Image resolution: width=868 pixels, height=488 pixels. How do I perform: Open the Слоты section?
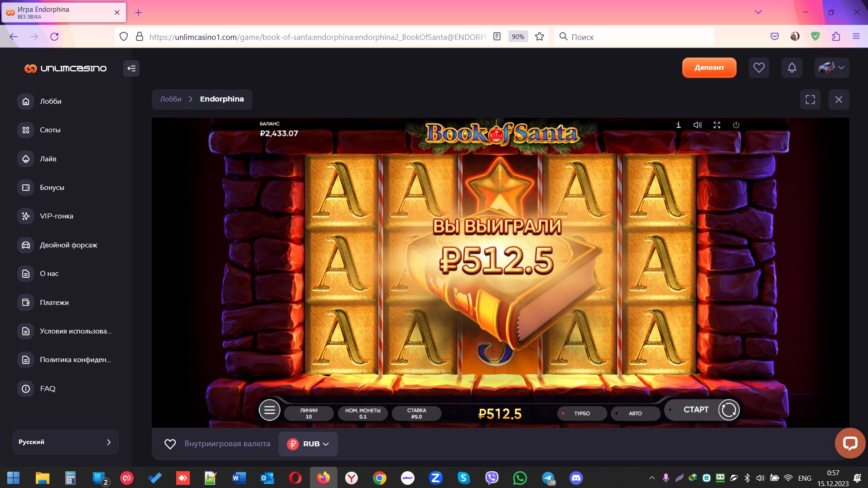pos(39,130)
